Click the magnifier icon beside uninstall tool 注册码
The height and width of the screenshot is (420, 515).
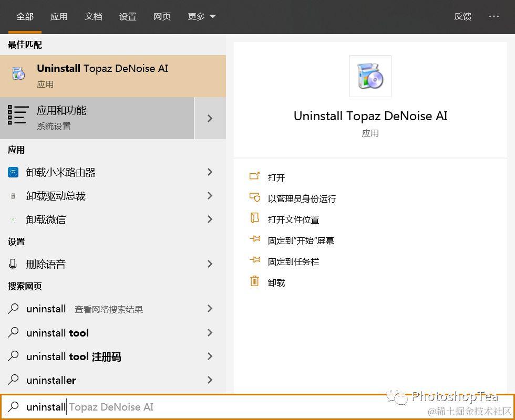coord(13,356)
